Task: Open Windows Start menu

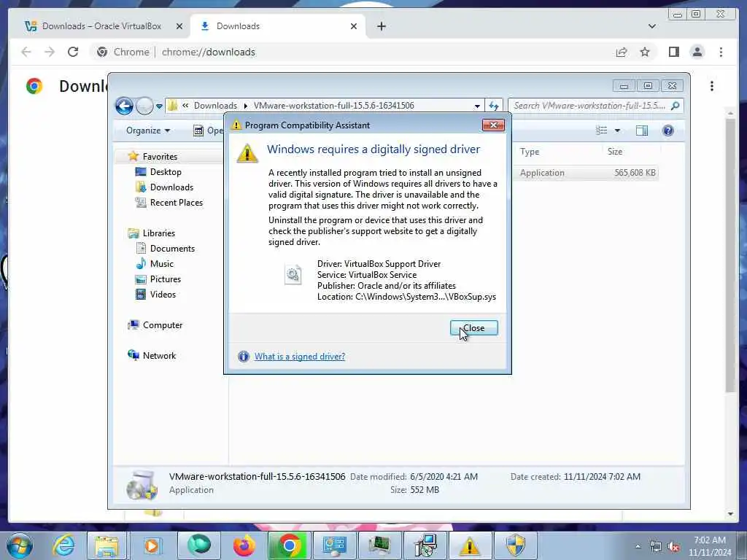Action: (20, 545)
